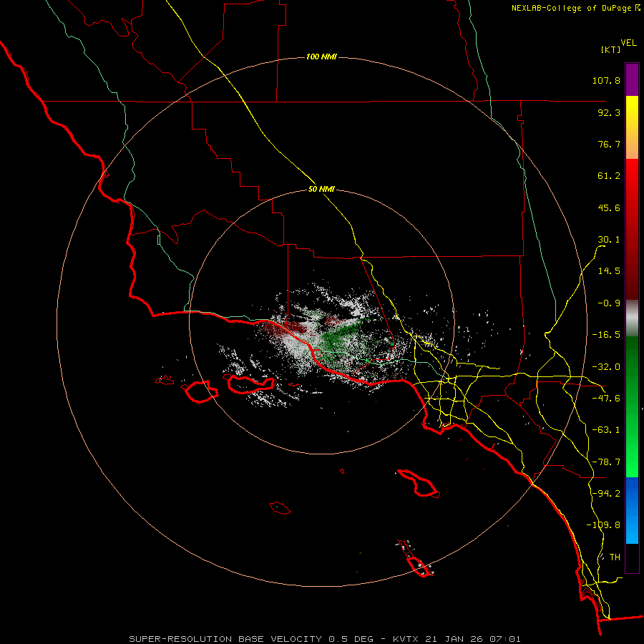The image size is (644, 644).
Task: Click the 14.5 velocity scale value
Action: point(609,271)
